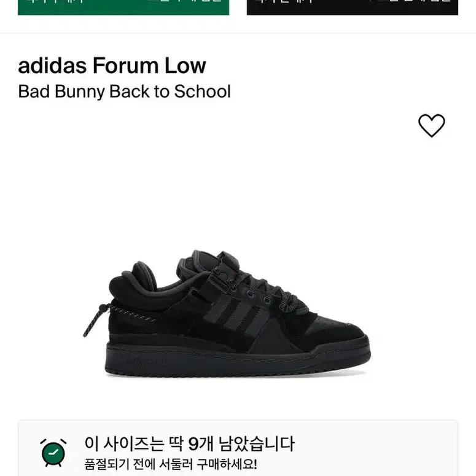Screen dimensions: 476x476
Task: Tap the empty space beside the alarm clock banner text
Action: pos(373,452)
